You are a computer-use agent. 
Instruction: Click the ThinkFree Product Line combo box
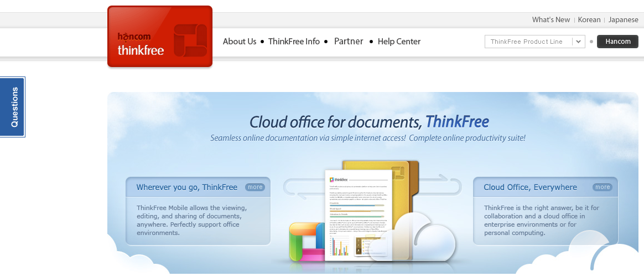(x=535, y=42)
